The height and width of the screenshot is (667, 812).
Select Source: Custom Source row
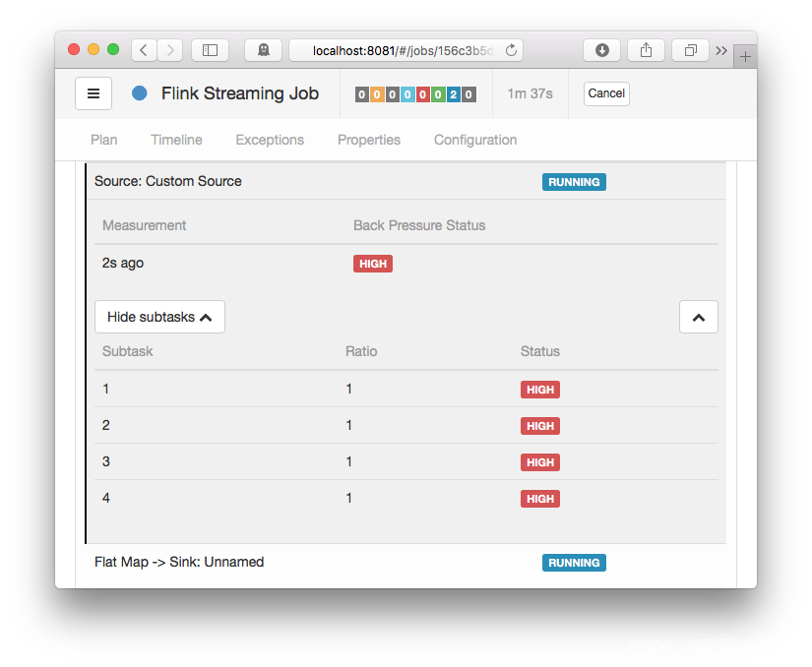pos(406,181)
